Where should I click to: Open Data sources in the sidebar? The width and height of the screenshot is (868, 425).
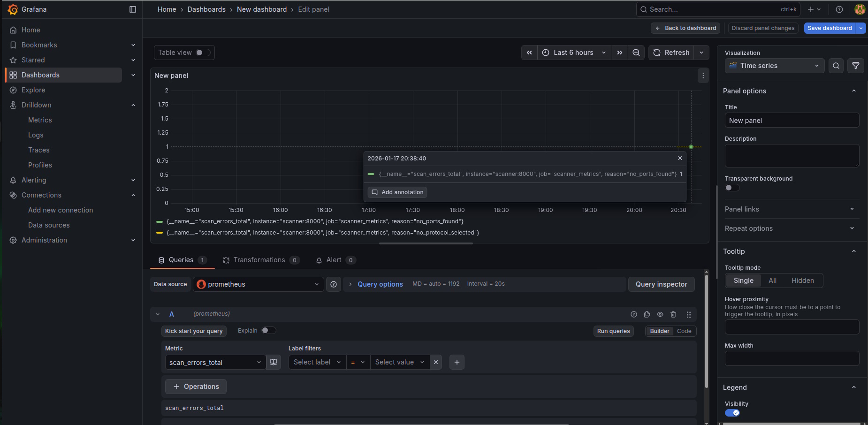[x=49, y=225]
